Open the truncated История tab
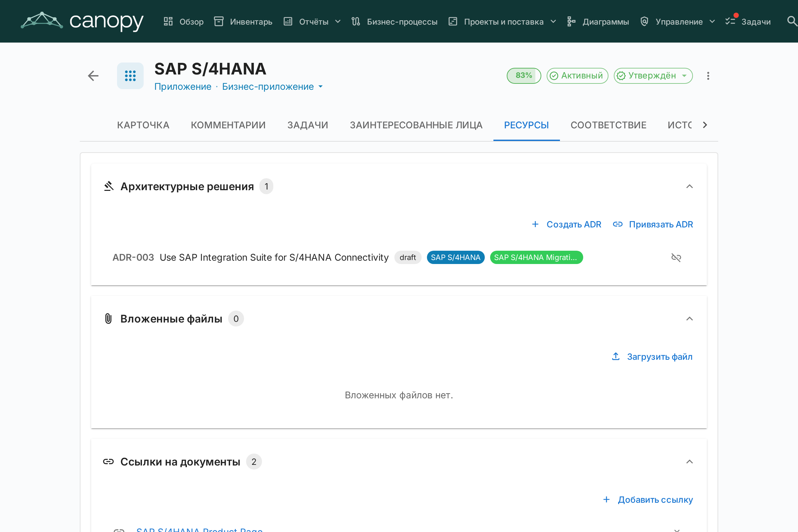Image resolution: width=798 pixels, height=532 pixels. [679, 125]
